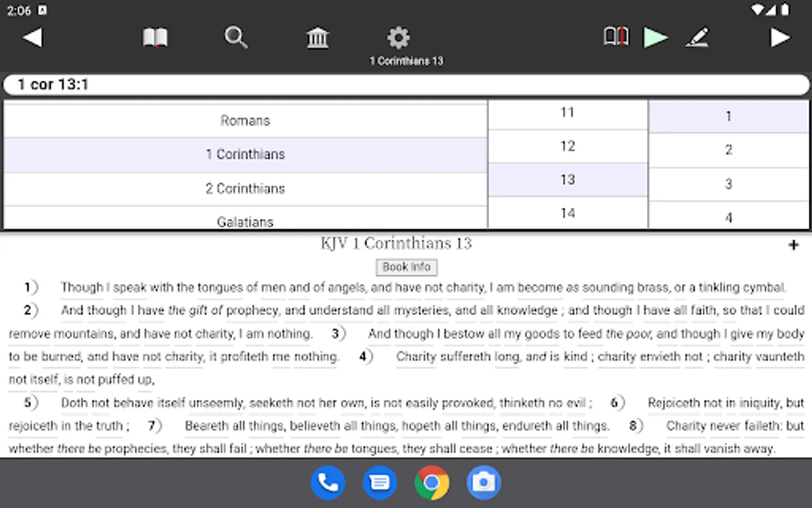Launch Chrome from the dock
The image size is (812, 508).
tap(431, 483)
